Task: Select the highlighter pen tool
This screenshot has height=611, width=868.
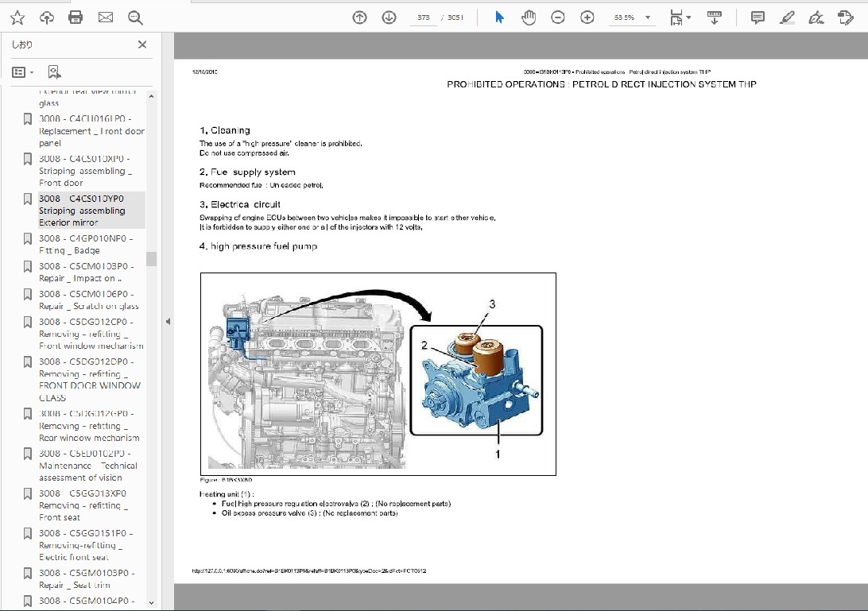Action: click(787, 17)
